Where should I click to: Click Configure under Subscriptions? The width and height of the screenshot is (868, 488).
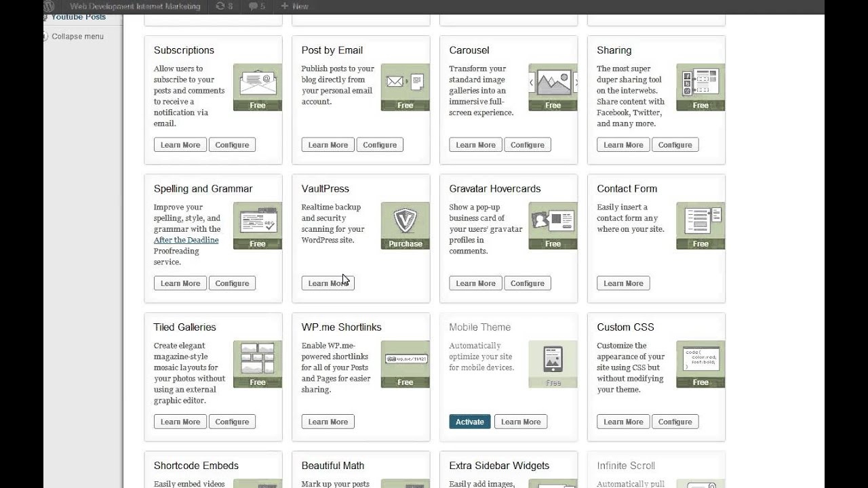click(232, 145)
